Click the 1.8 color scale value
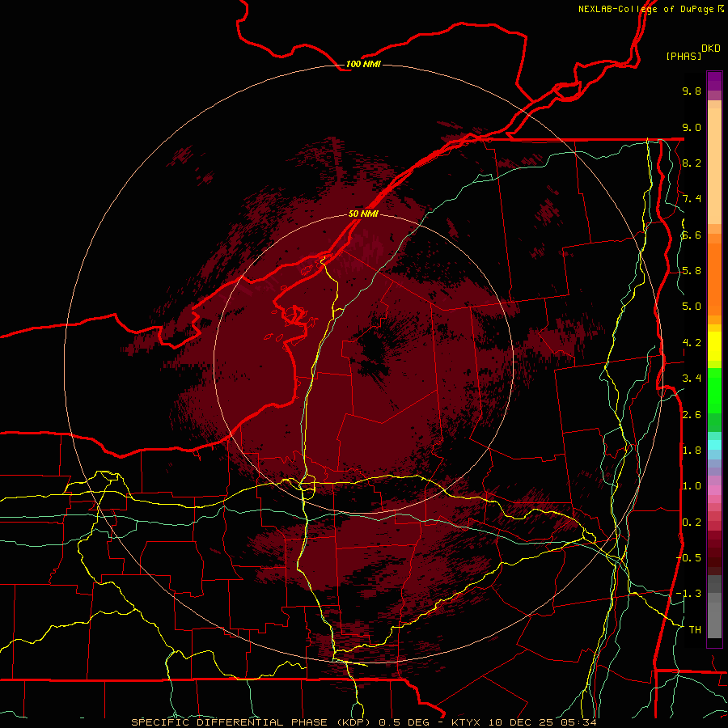 [692, 451]
